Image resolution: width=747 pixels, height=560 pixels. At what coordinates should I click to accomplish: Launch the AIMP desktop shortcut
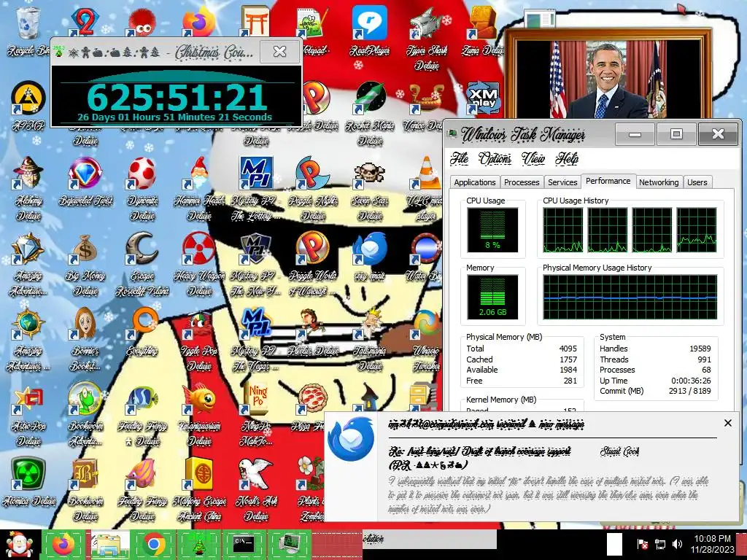pyautogui.click(x=28, y=99)
